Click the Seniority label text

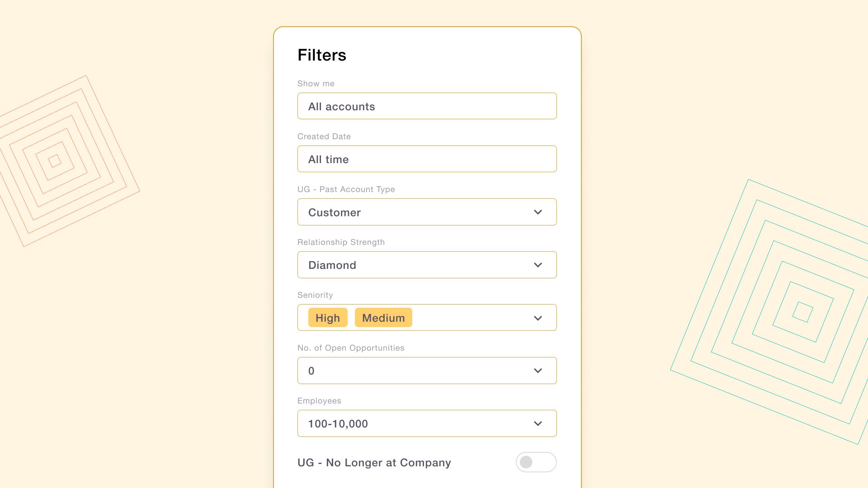pos(315,295)
